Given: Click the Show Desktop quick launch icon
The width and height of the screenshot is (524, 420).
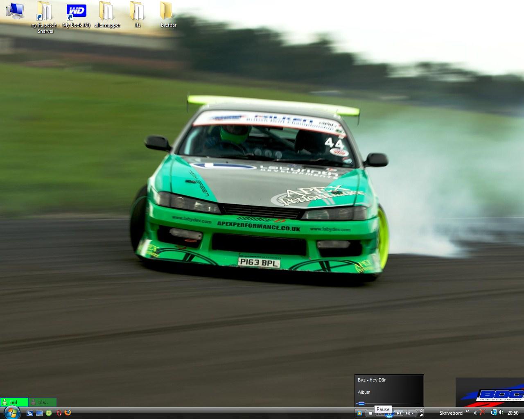Looking at the screenshot, I should click(39, 413).
